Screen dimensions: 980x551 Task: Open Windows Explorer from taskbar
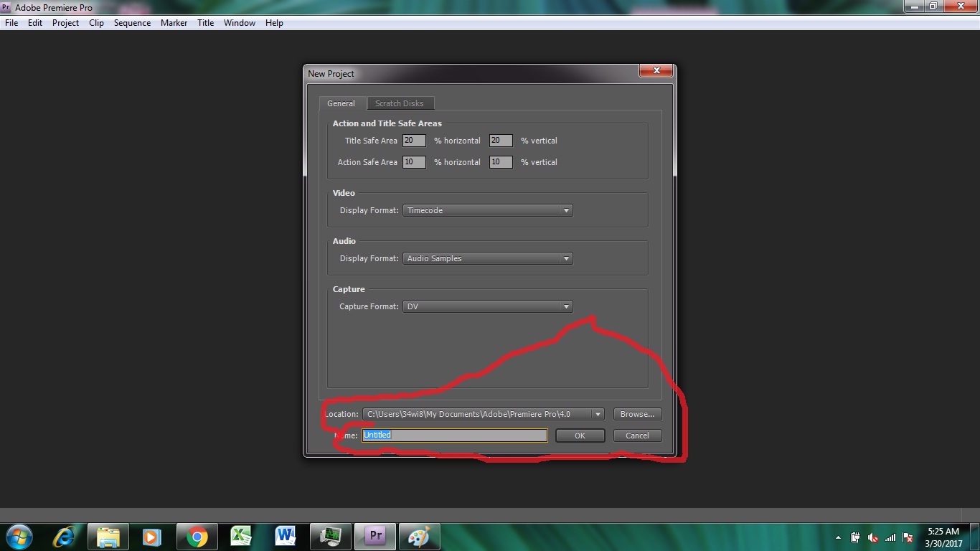[x=108, y=537]
